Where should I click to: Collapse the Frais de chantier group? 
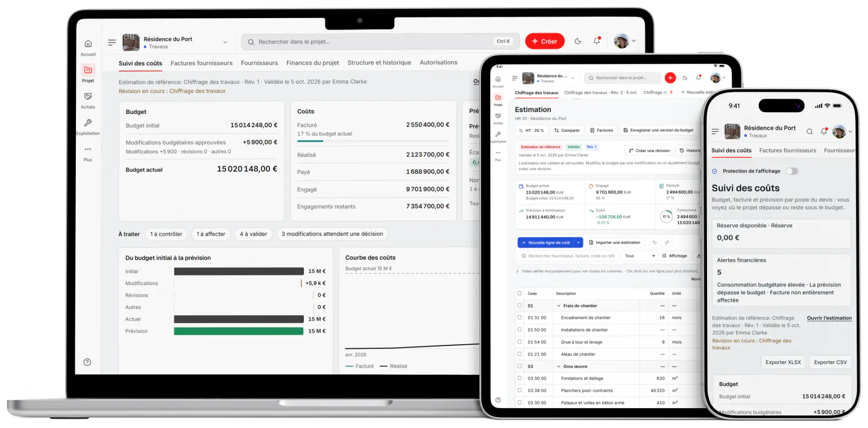pos(558,306)
